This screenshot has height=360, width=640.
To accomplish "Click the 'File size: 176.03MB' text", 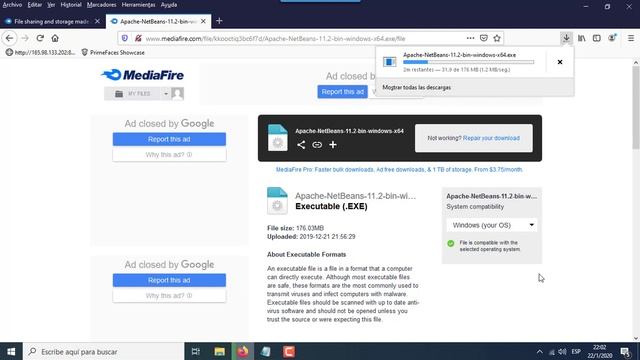I will [295, 228].
